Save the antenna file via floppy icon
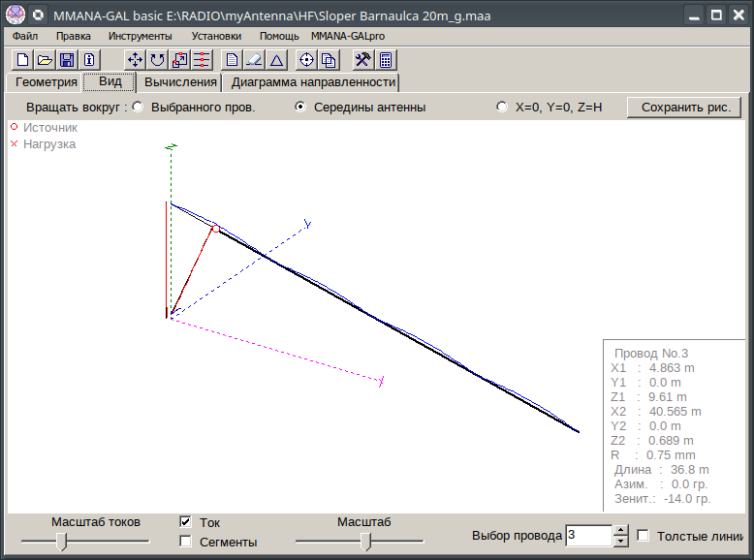This screenshot has width=754, height=560. pos(67,60)
